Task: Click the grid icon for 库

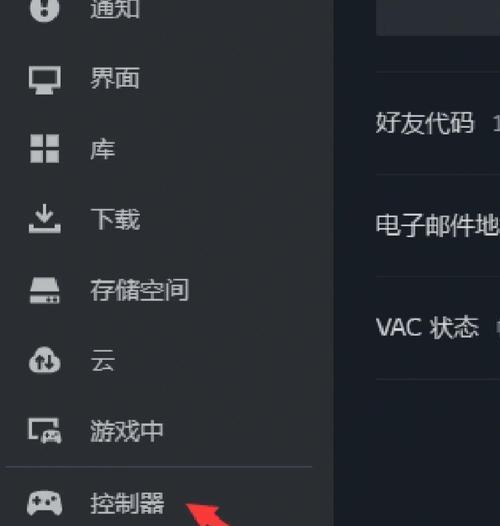Action: 45,149
